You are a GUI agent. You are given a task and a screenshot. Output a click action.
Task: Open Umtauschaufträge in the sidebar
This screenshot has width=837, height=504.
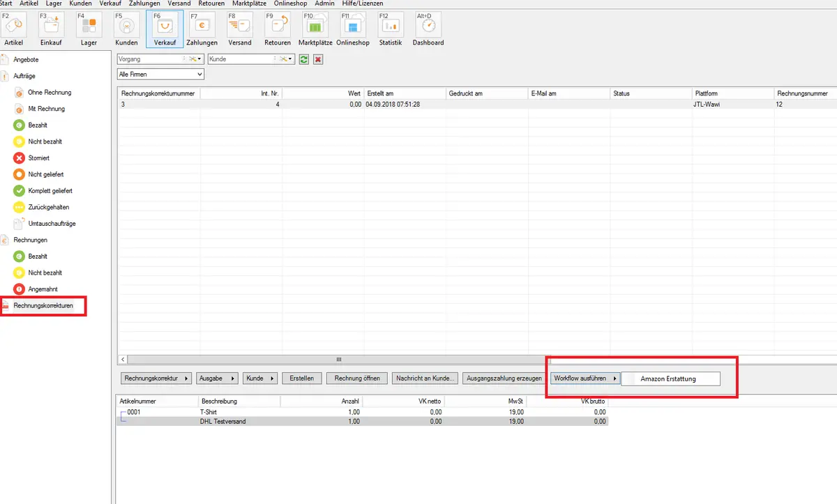point(52,223)
